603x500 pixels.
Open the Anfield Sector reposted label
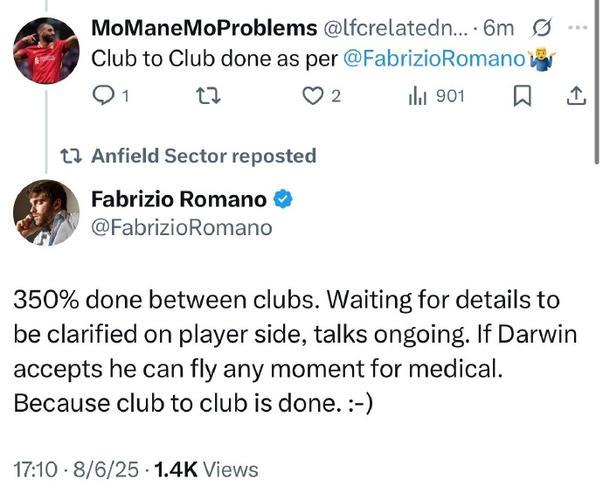tap(203, 156)
